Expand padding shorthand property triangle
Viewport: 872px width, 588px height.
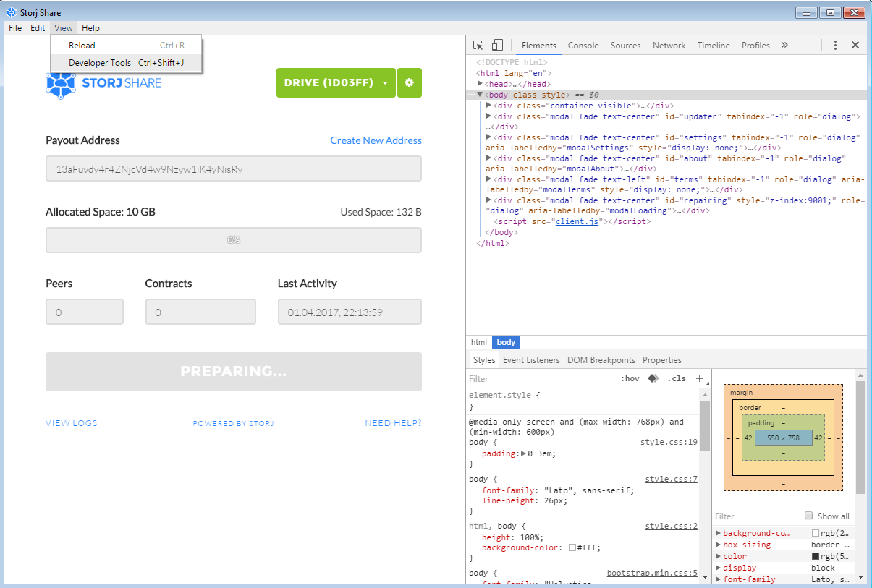(524, 453)
